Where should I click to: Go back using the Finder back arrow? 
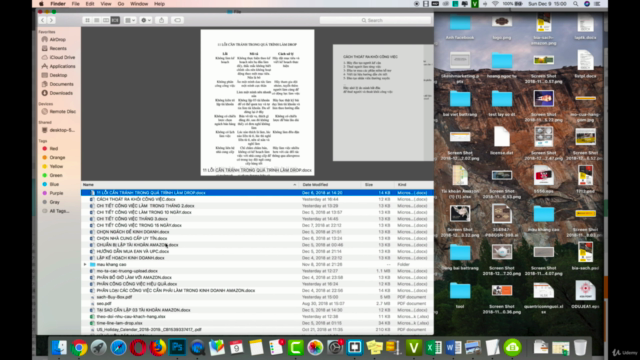[x=42, y=20]
